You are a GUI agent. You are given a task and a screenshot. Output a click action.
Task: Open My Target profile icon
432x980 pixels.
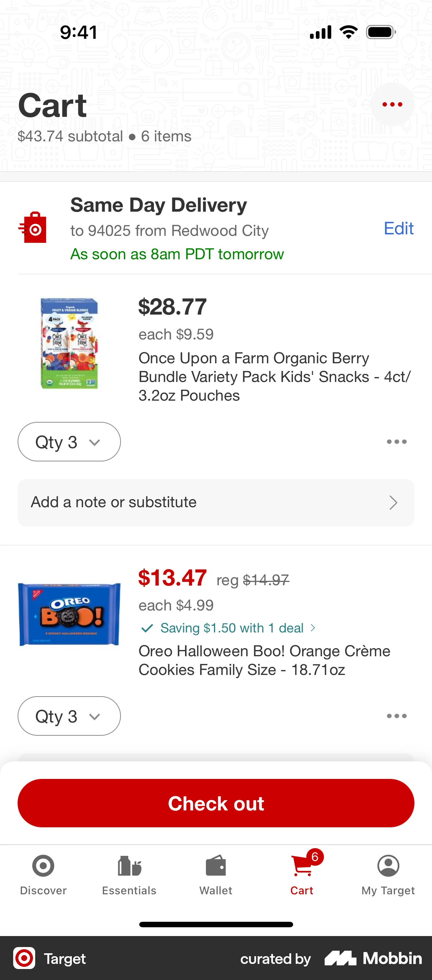tap(388, 866)
